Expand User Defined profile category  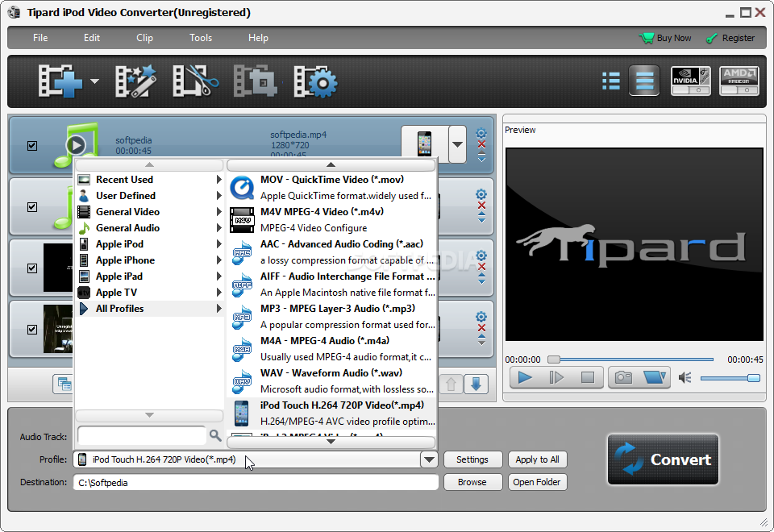pos(150,196)
